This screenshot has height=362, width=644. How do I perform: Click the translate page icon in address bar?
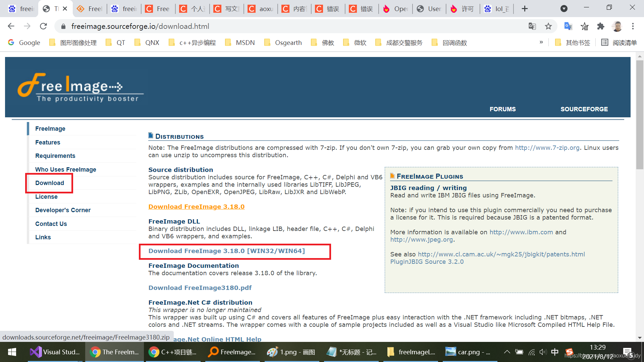tap(532, 26)
